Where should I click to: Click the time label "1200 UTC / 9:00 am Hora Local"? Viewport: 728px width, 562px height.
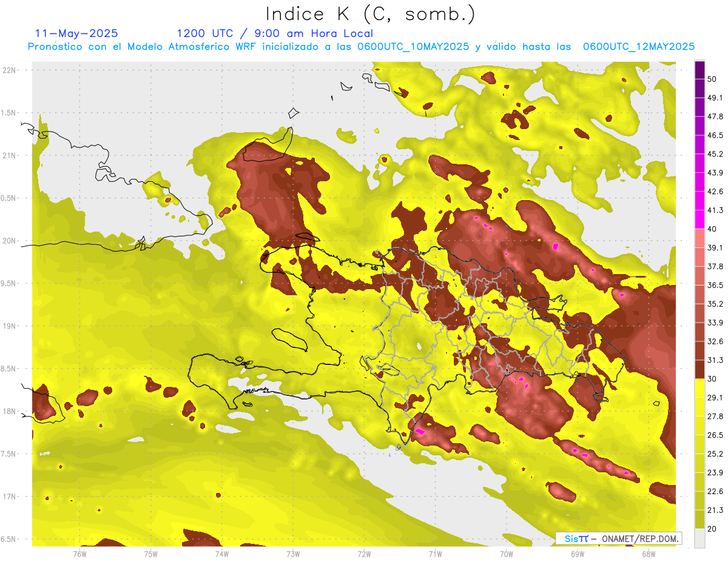[x=275, y=33]
